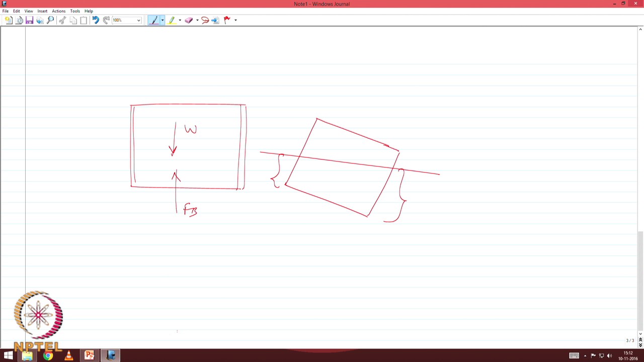This screenshot has height=362, width=644.
Task: Click the Import toolbar icon
Action: click(40, 20)
